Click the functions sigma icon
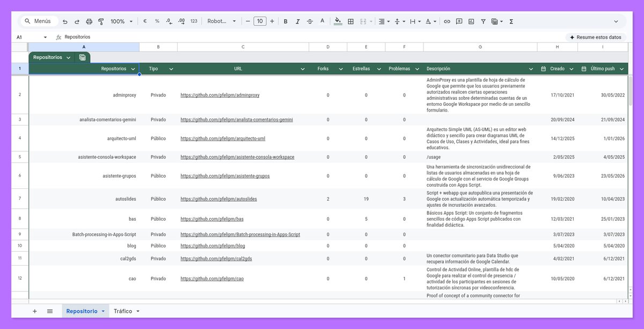Screen dimensions: 644x329 click(x=511, y=21)
